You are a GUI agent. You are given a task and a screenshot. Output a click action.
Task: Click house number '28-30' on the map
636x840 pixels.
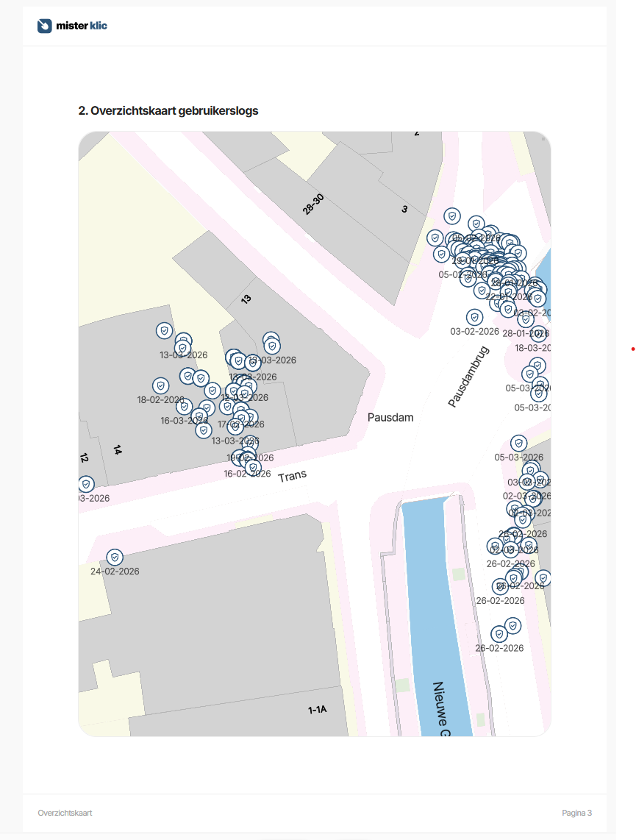point(313,204)
